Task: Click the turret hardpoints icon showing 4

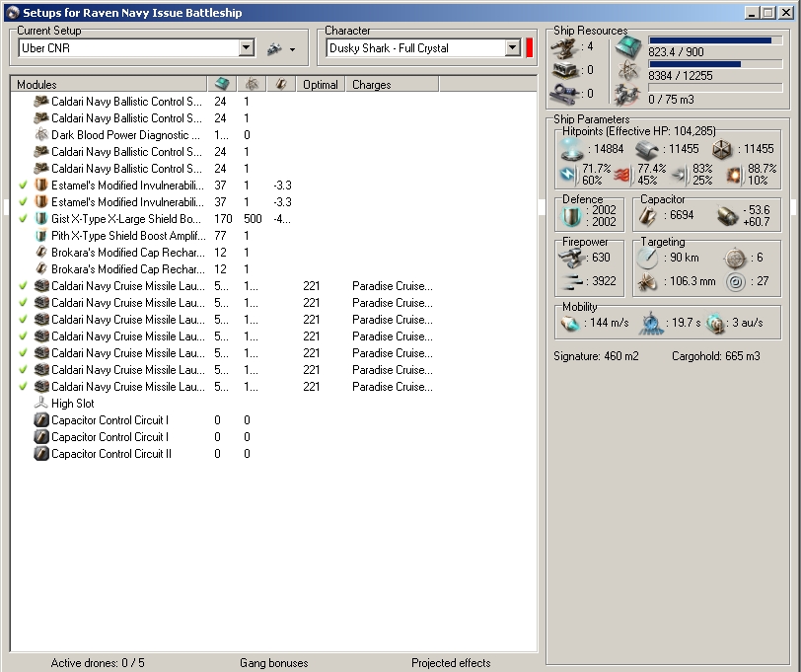Action: tap(564, 47)
